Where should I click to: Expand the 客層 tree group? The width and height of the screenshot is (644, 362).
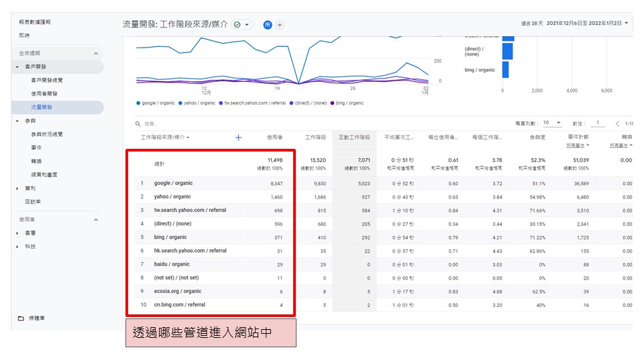click(17, 233)
